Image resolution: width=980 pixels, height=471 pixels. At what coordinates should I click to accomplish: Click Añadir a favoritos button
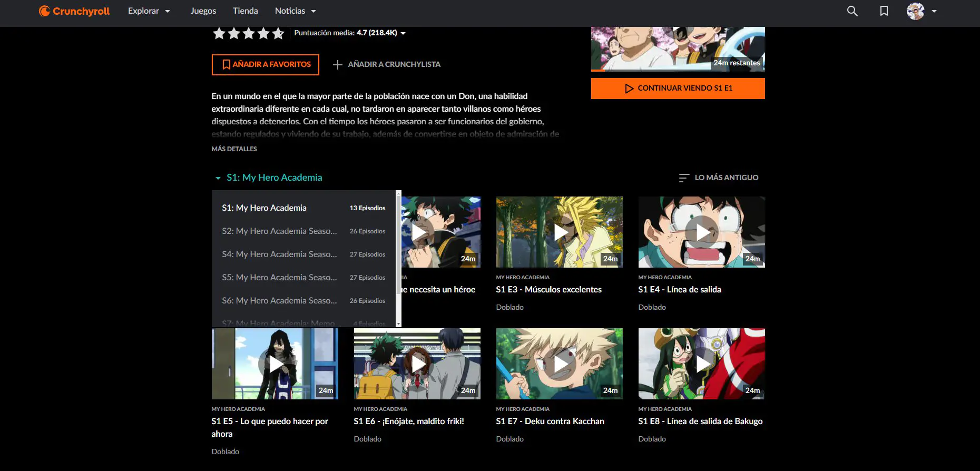point(266,65)
